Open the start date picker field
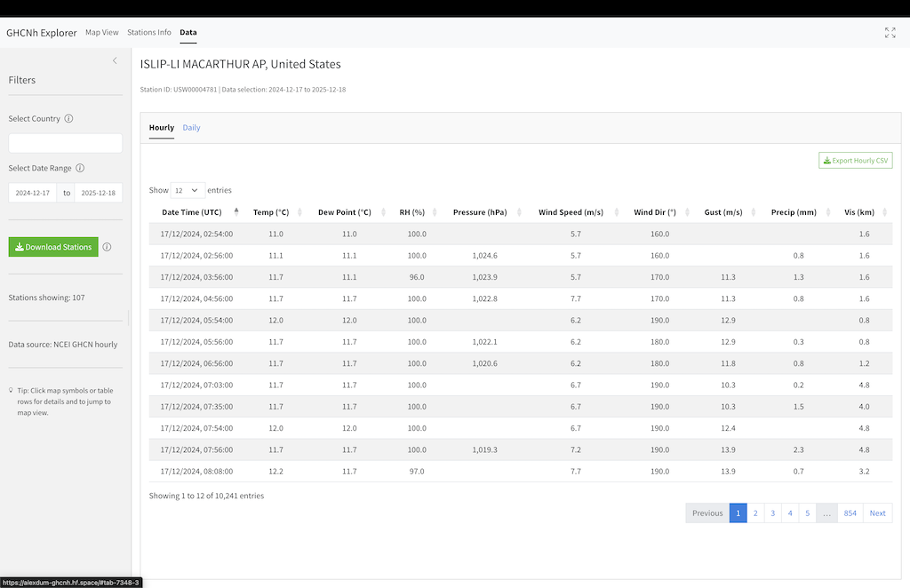This screenshot has width=910, height=588. [33, 192]
